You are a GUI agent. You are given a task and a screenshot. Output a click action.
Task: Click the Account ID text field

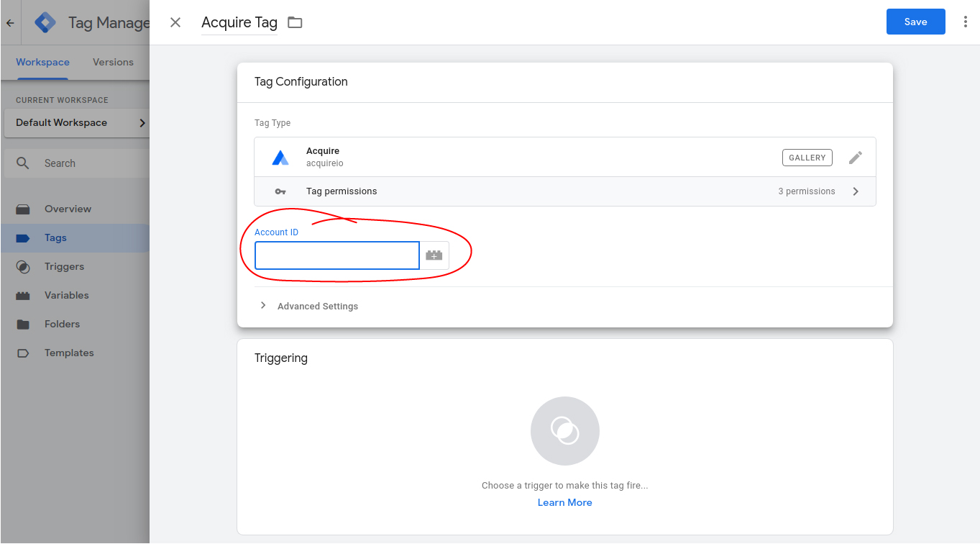(336, 255)
